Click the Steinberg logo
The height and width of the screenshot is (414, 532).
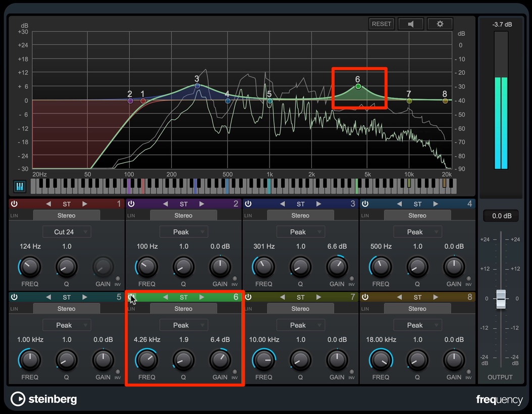[44, 399]
